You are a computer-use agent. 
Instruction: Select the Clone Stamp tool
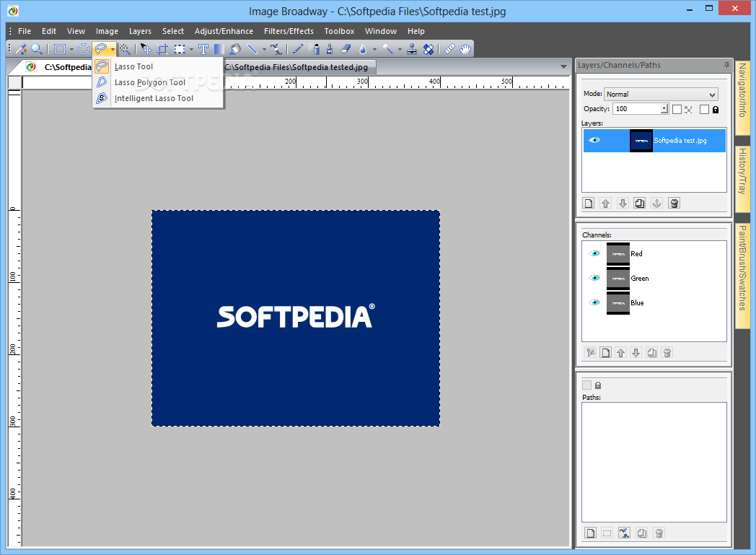(x=412, y=48)
